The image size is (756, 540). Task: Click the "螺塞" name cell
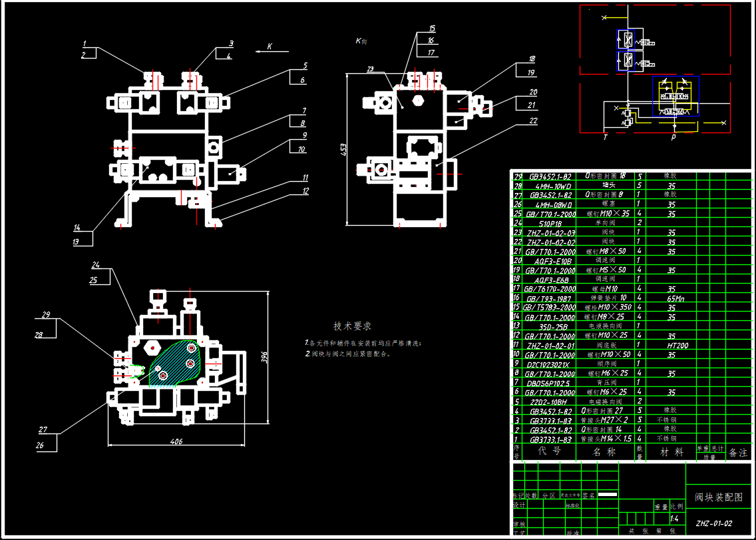coord(608,204)
